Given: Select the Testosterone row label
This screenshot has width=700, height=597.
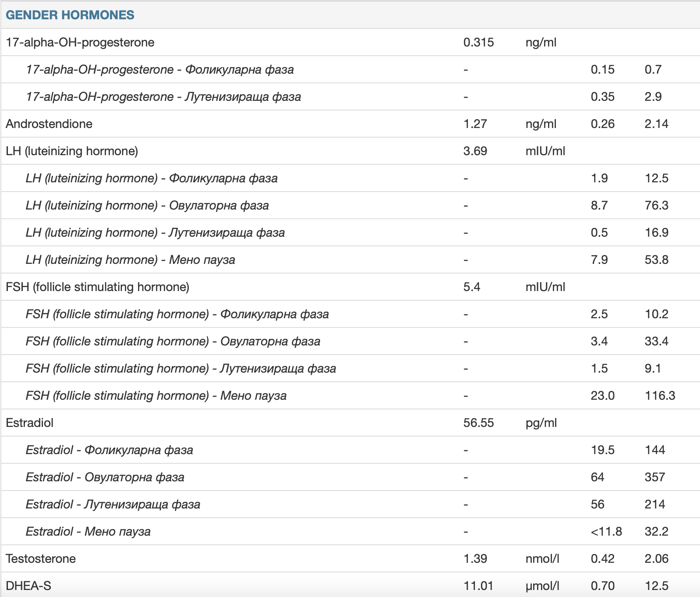Looking at the screenshot, I should [41, 559].
